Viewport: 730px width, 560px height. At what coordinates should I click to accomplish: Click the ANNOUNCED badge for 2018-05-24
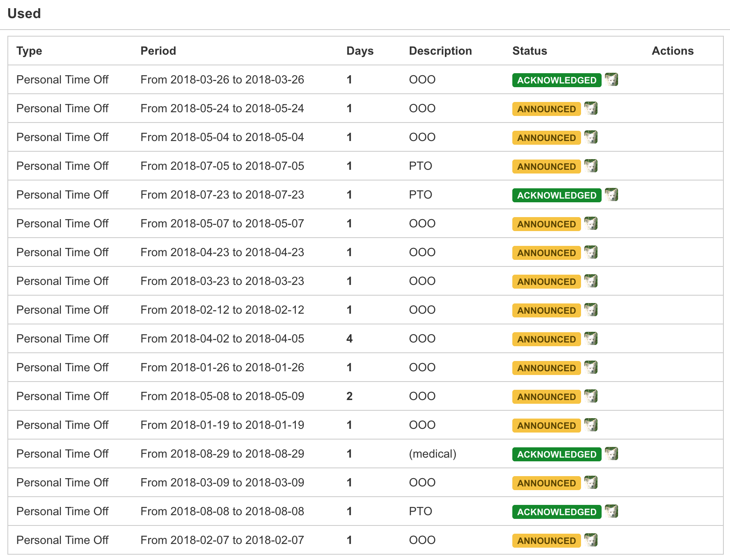(x=546, y=109)
